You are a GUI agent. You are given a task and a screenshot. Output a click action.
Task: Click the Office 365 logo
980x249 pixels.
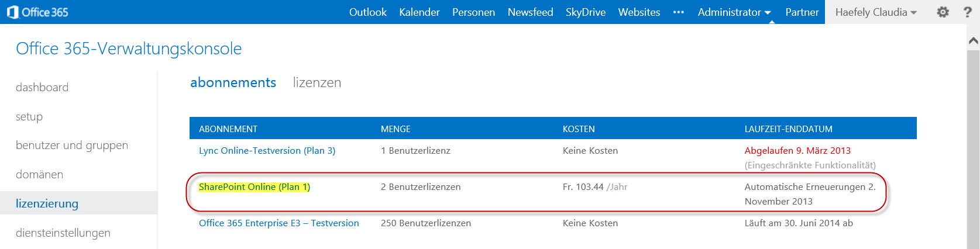coord(37,12)
